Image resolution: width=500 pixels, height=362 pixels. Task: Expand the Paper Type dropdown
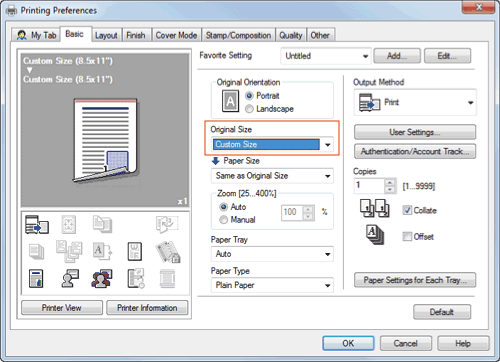click(x=272, y=285)
